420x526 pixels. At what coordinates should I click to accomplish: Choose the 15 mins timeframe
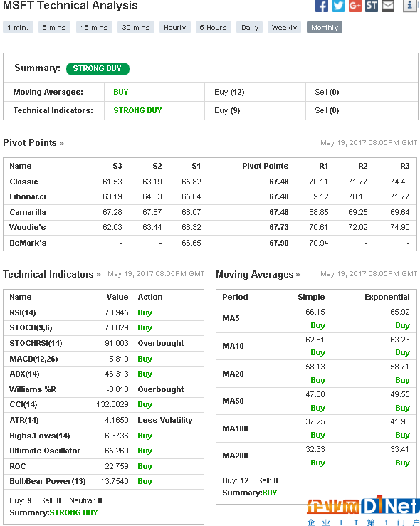[x=94, y=28]
